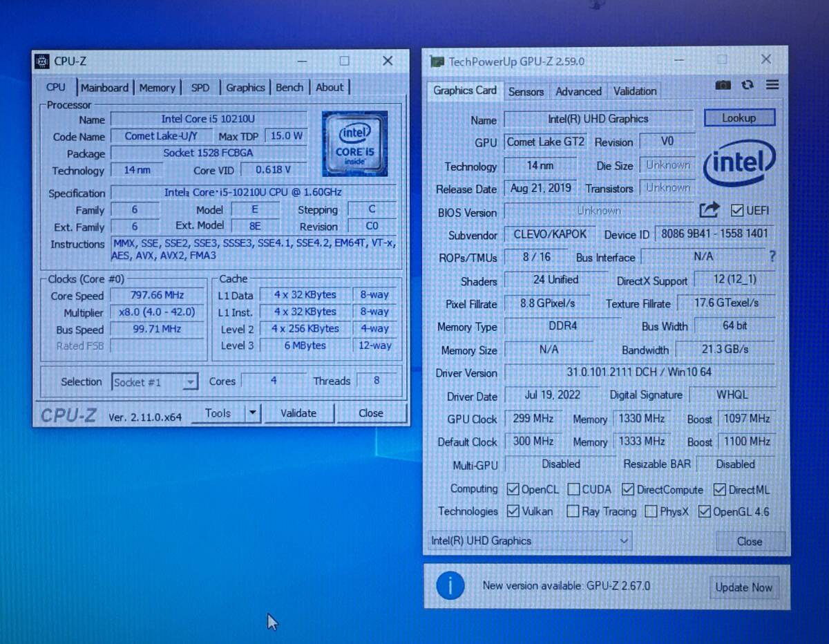Click the GPU-Z title bar icon
Viewport: 829px width, 644px height.
click(437, 61)
